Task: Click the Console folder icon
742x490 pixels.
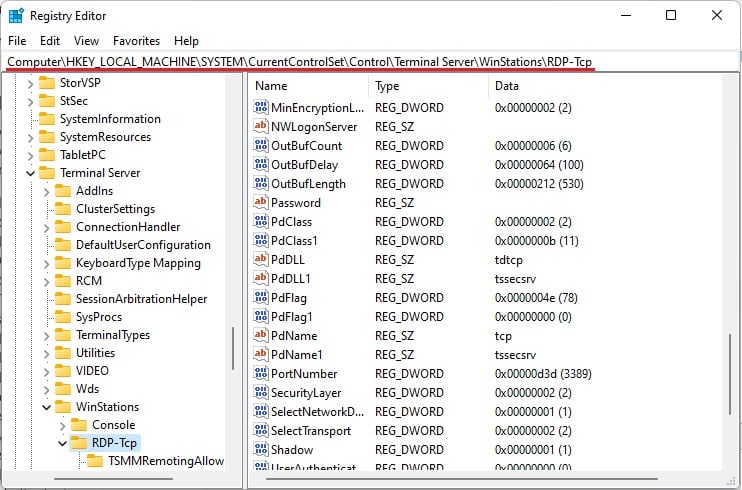Action: pyautogui.click(x=79, y=425)
